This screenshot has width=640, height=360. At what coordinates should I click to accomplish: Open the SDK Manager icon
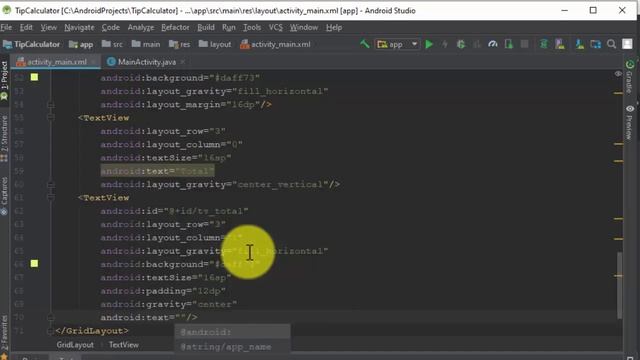(580, 44)
